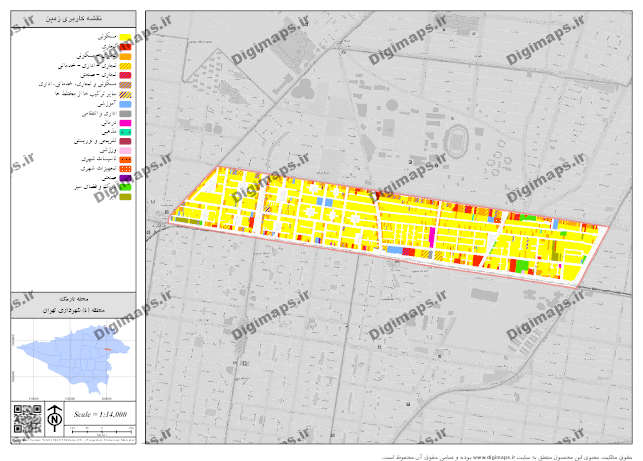Click the magenta درمانی legend swatch

(125, 123)
